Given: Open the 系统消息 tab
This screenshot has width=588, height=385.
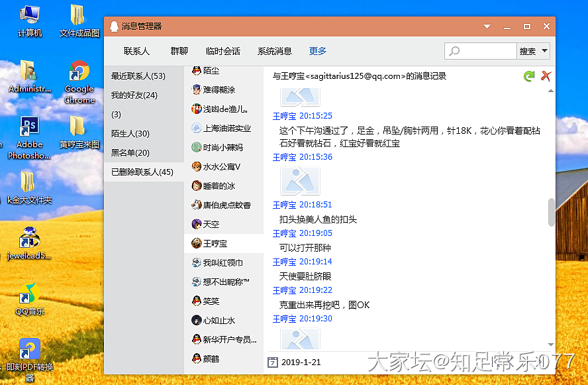Looking at the screenshot, I should click(274, 51).
